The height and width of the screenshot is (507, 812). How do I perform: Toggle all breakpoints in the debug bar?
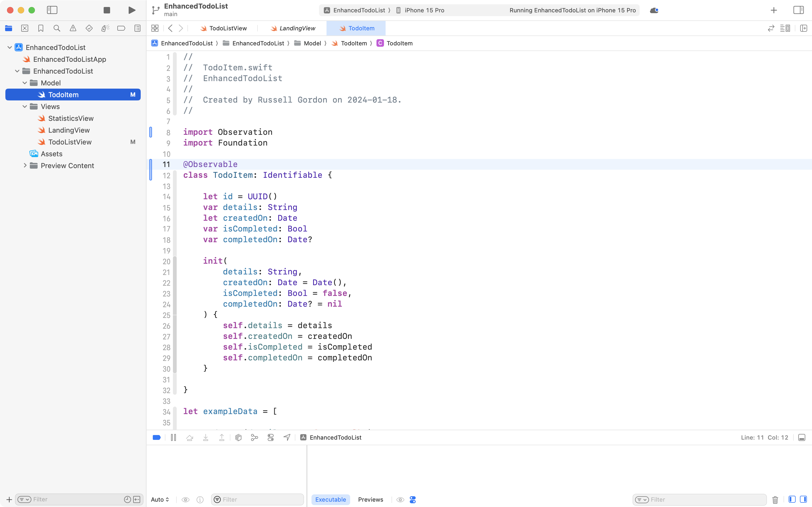(157, 437)
